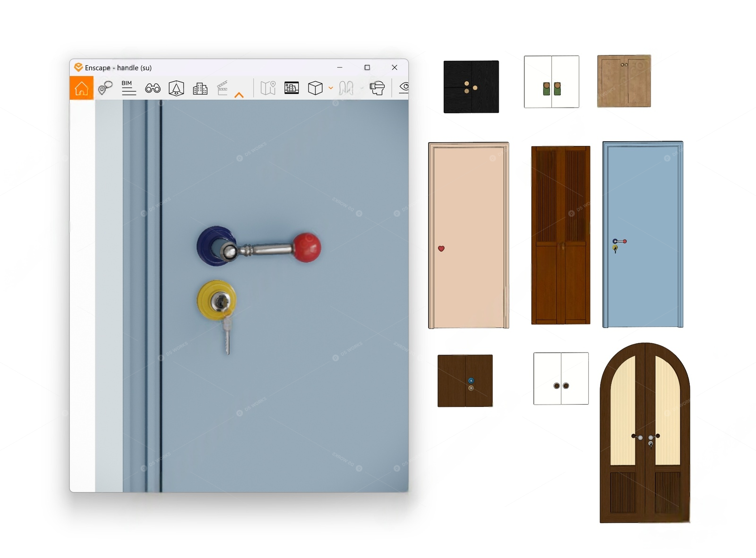Collapse toolbar with the orange chevron

pyautogui.click(x=239, y=95)
